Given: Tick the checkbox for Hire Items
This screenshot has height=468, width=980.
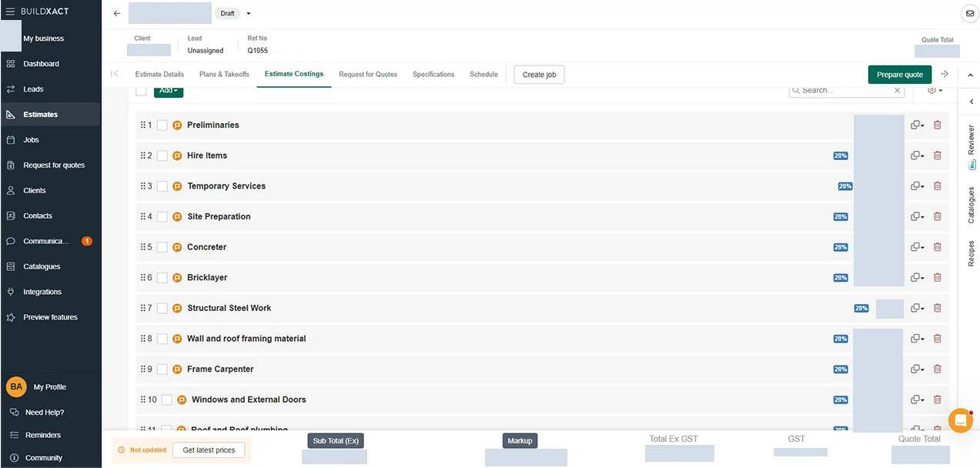Looking at the screenshot, I should [x=162, y=155].
